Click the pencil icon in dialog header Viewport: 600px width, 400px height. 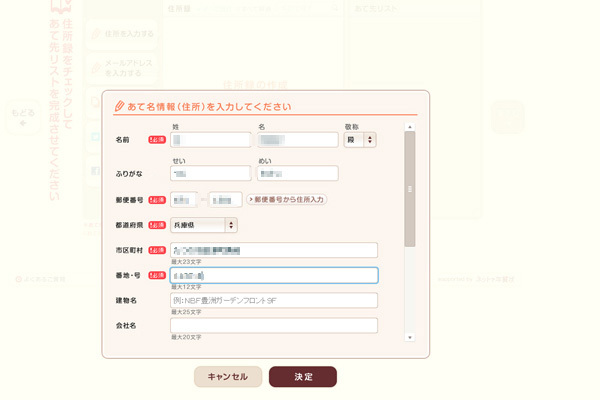120,106
